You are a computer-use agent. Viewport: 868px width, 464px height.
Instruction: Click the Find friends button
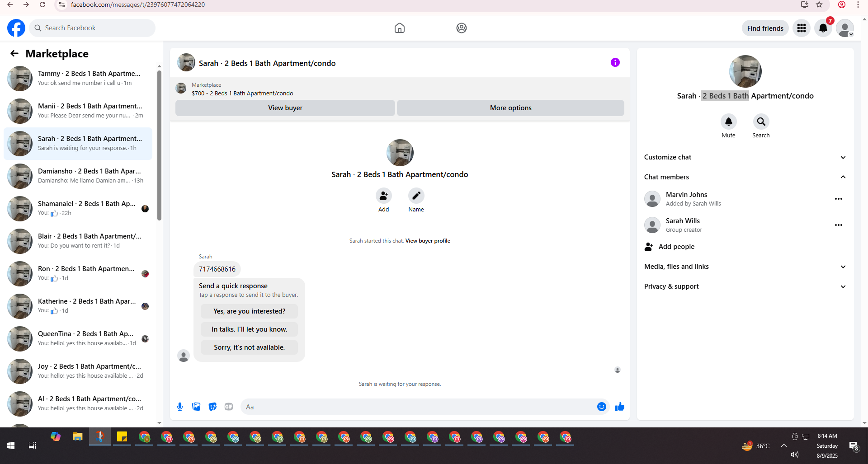[765, 28]
